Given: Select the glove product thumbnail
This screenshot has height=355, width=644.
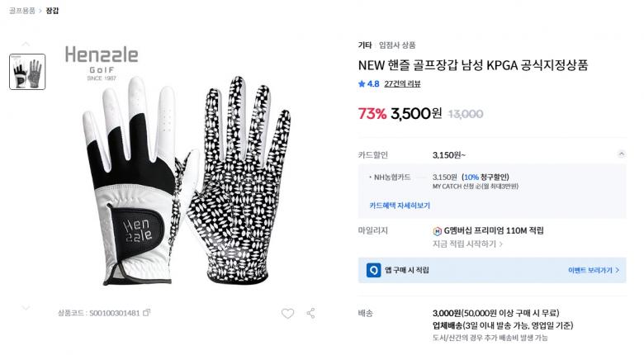Looking at the screenshot, I should (x=27, y=72).
